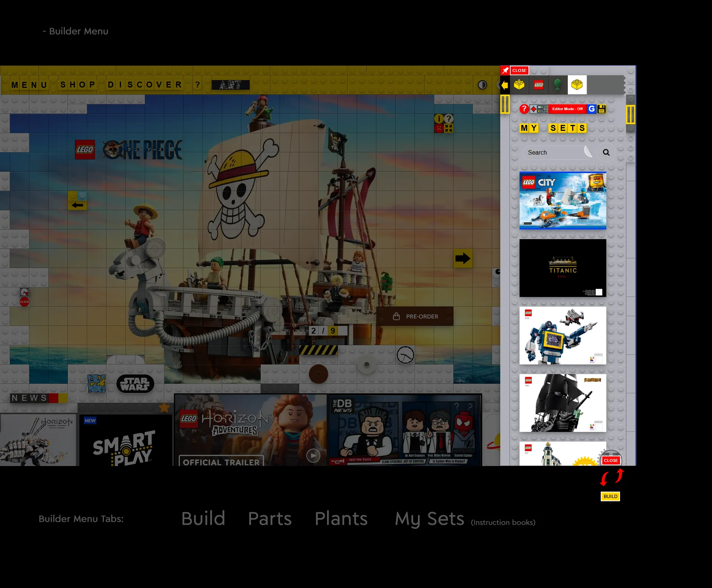The image size is (712, 588).
Task: Open the DISCOVER menu
Action: 145,84
